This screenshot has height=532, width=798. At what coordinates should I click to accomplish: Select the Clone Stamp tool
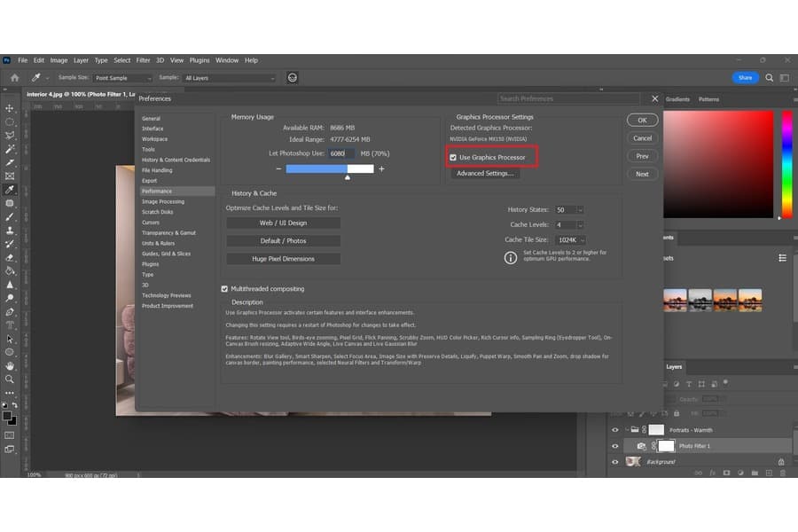click(10, 231)
